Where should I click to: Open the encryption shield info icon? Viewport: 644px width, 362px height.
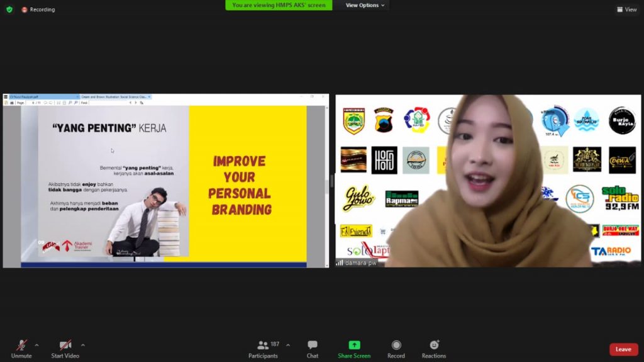tap(9, 9)
